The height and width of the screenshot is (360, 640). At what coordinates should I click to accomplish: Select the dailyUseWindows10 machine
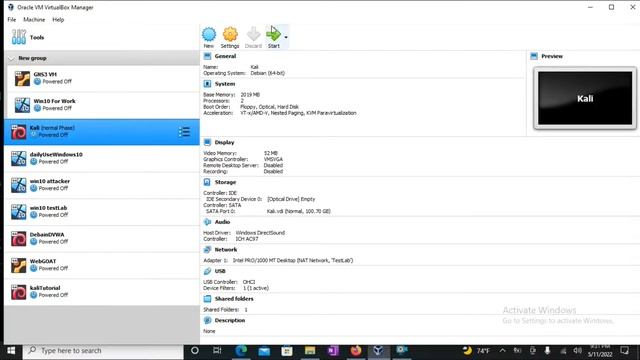coord(102,158)
